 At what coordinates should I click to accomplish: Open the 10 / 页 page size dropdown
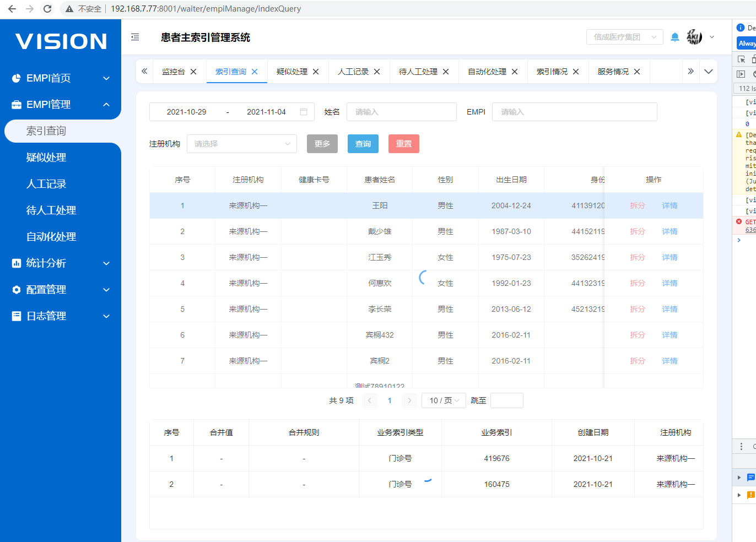coord(444,400)
